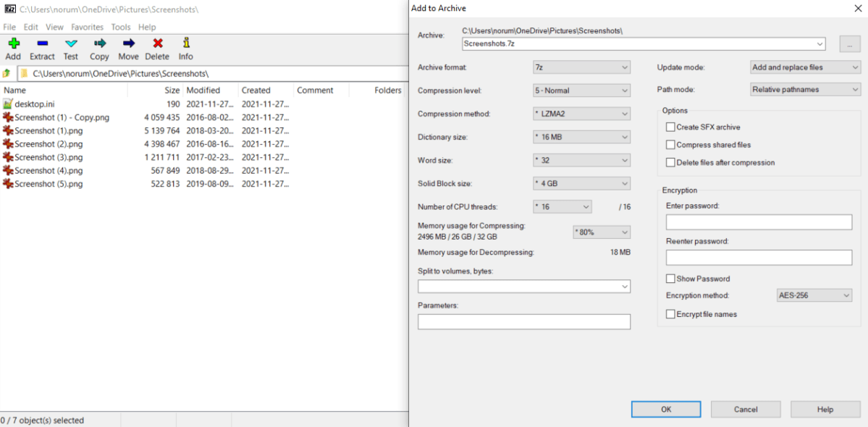868x427 pixels.
Task: Open the Archive format dropdown
Action: point(581,67)
